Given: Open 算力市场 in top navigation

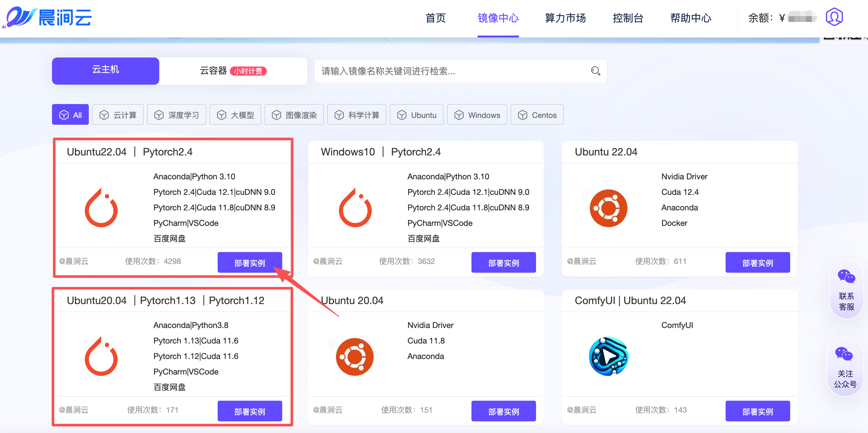Looking at the screenshot, I should 565,17.
